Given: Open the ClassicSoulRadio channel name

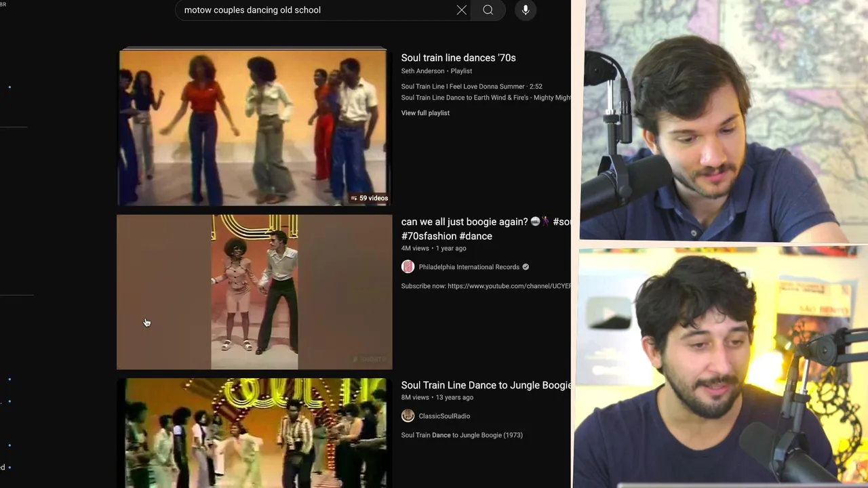Looking at the screenshot, I should click(x=444, y=416).
